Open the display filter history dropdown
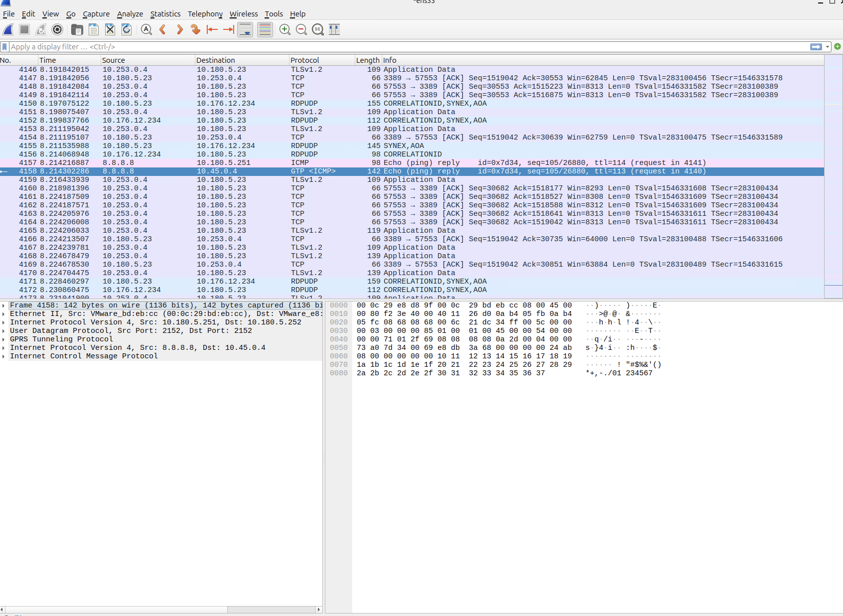 828,47
